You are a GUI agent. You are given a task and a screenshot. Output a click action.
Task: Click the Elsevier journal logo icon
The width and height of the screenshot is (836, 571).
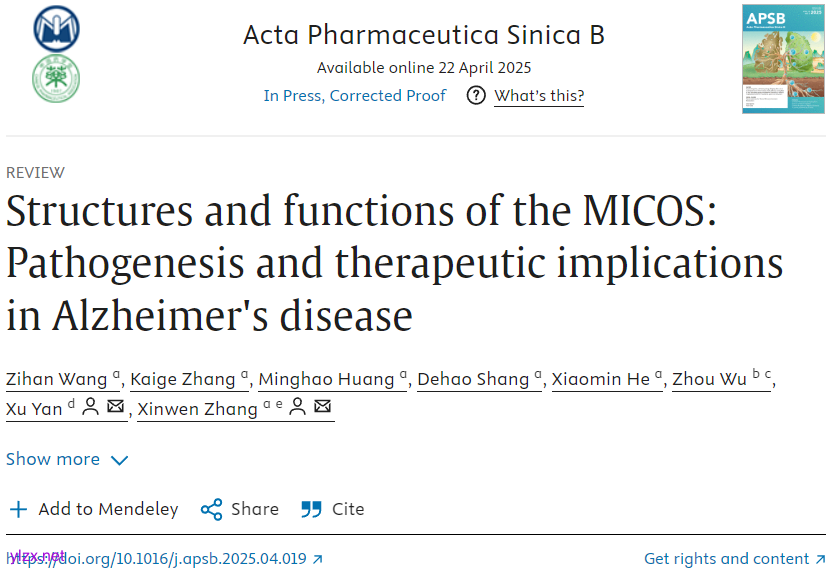(x=56, y=28)
